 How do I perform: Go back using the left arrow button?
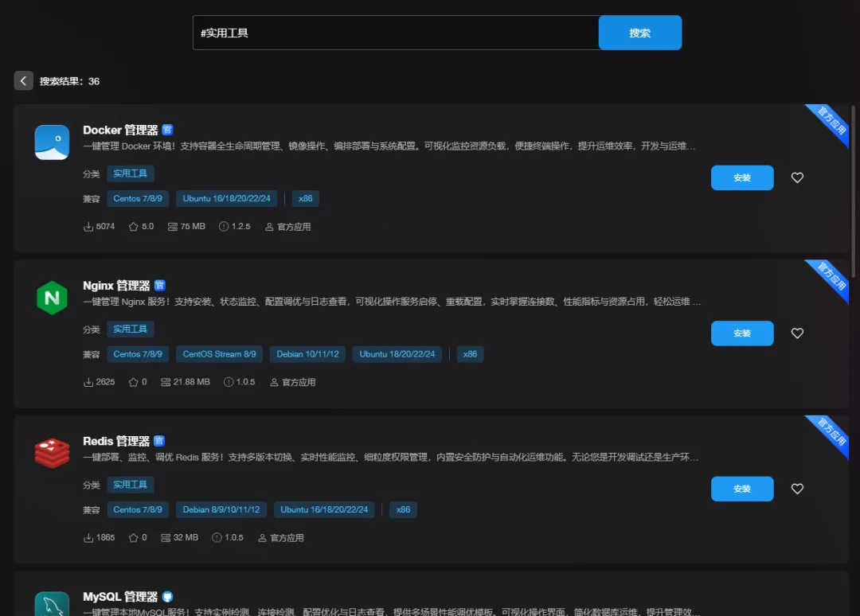coord(24,81)
